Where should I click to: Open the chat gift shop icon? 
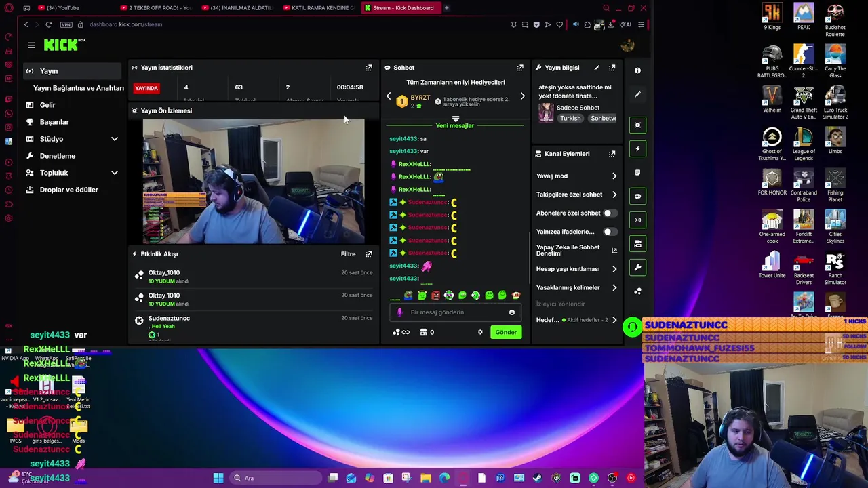coord(423,332)
